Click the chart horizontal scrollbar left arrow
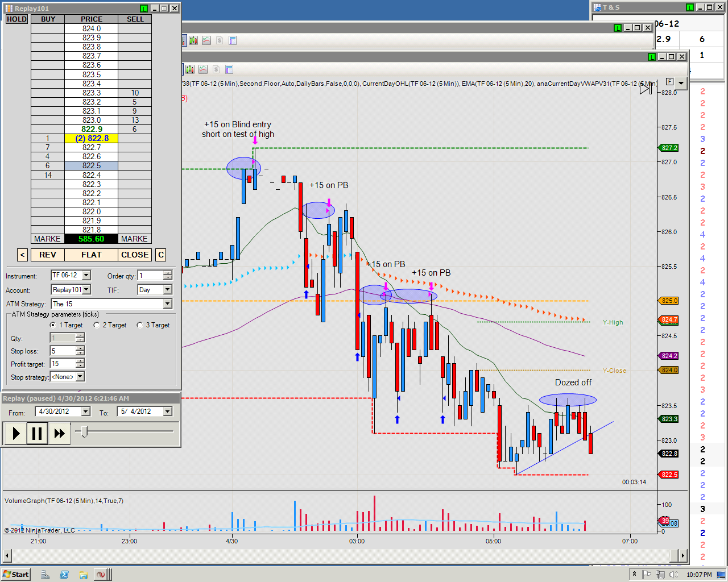The height and width of the screenshot is (582, 728). (7, 555)
